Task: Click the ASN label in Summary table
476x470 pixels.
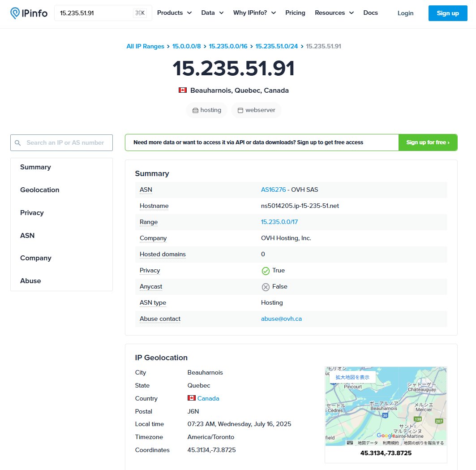Action: point(146,190)
